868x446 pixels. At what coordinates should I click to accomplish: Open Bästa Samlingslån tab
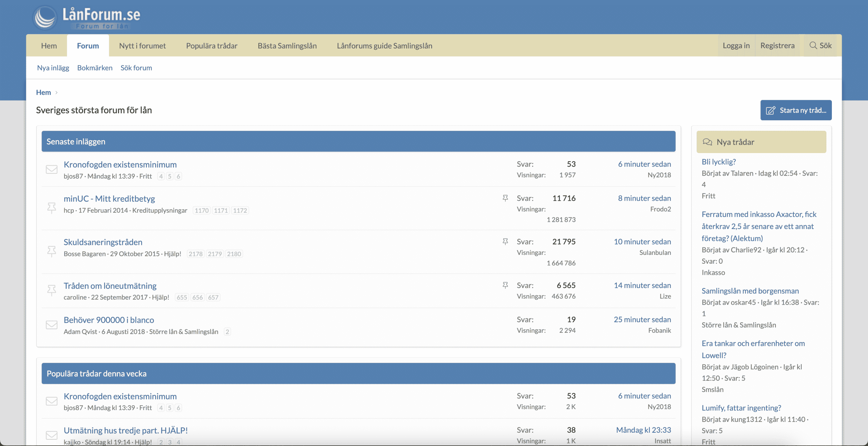(287, 46)
